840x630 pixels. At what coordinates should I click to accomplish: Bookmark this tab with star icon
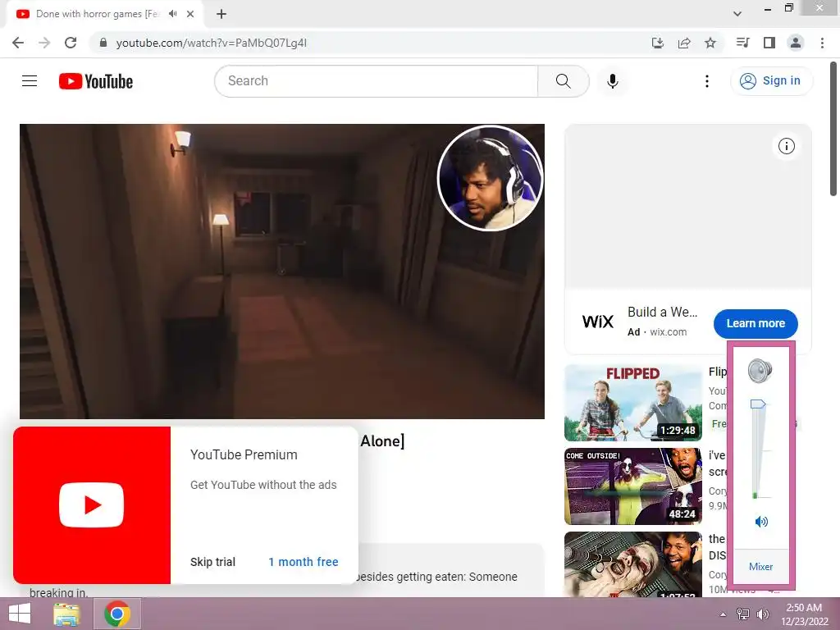pos(710,43)
